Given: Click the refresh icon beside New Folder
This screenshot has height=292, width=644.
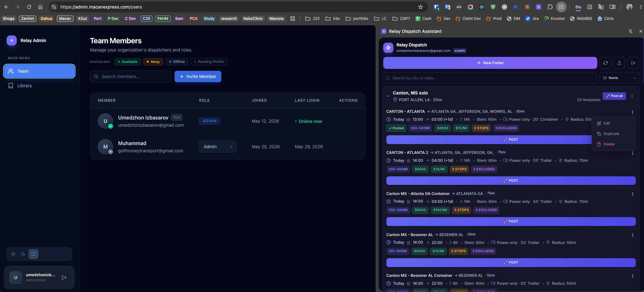Looking at the screenshot, I should 605,63.
